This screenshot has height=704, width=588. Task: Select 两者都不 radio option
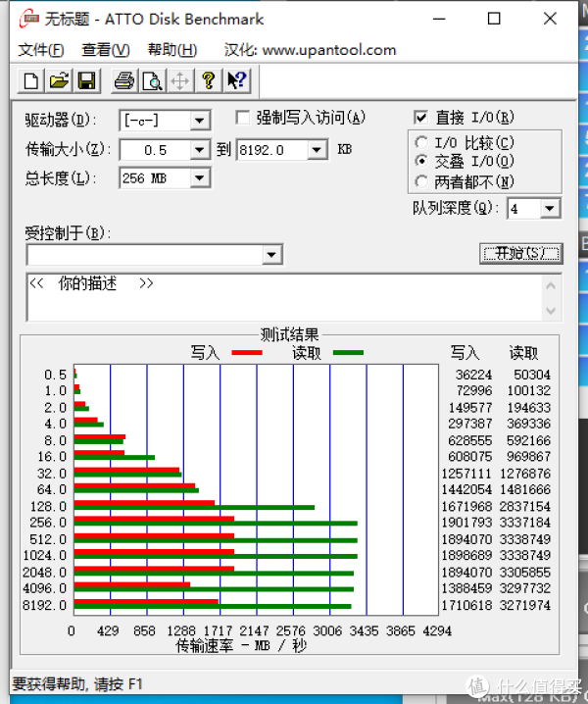pyautogui.click(x=421, y=181)
